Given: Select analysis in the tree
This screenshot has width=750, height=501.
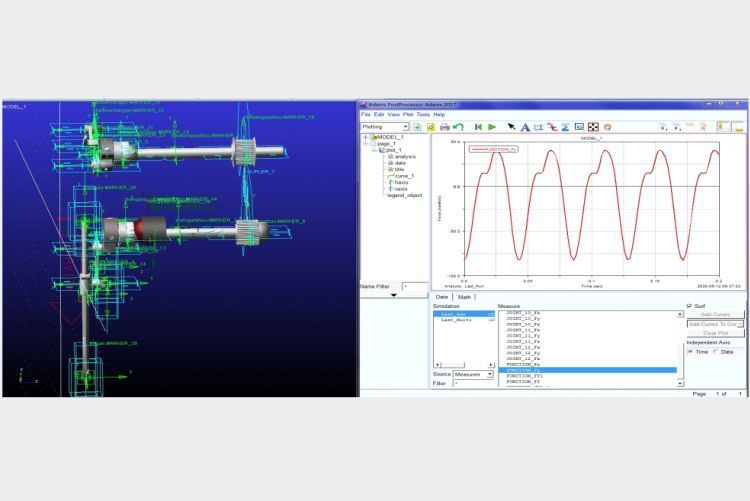Looking at the screenshot, I should coord(405,156).
